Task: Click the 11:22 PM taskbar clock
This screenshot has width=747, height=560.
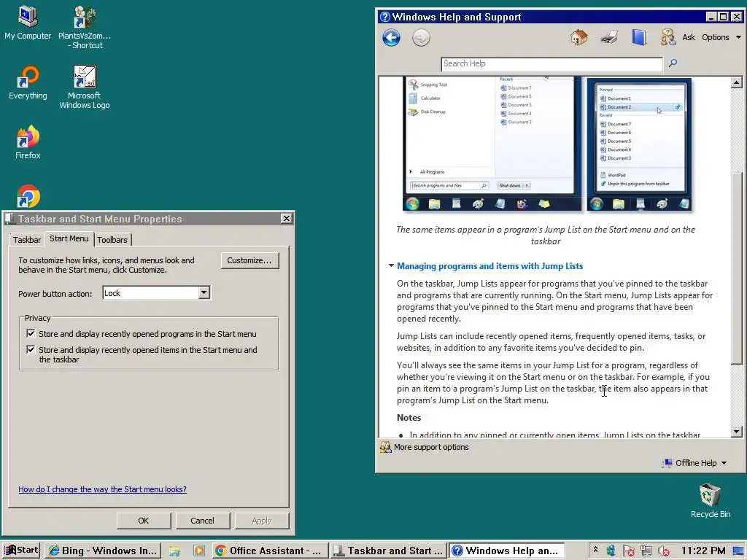Action: (703, 551)
